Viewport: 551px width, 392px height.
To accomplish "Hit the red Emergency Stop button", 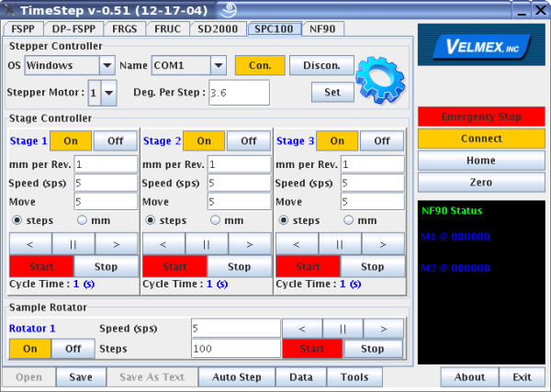I will click(x=481, y=117).
